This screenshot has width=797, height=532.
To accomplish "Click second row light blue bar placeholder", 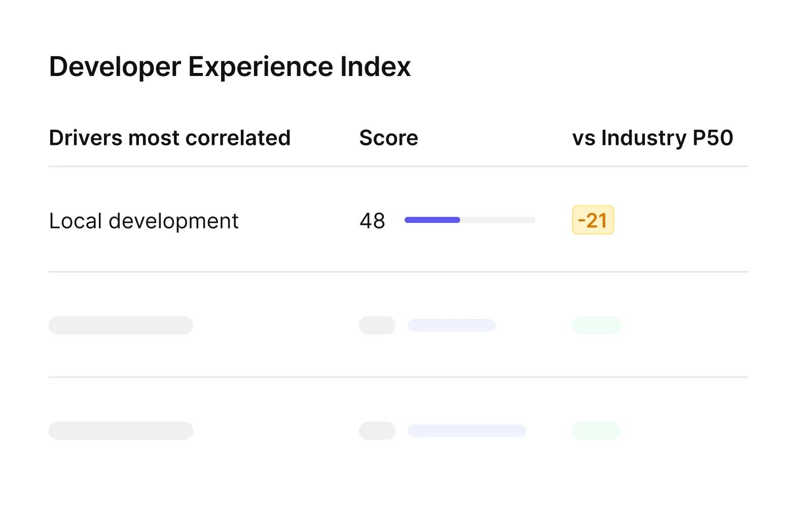I will [x=452, y=325].
